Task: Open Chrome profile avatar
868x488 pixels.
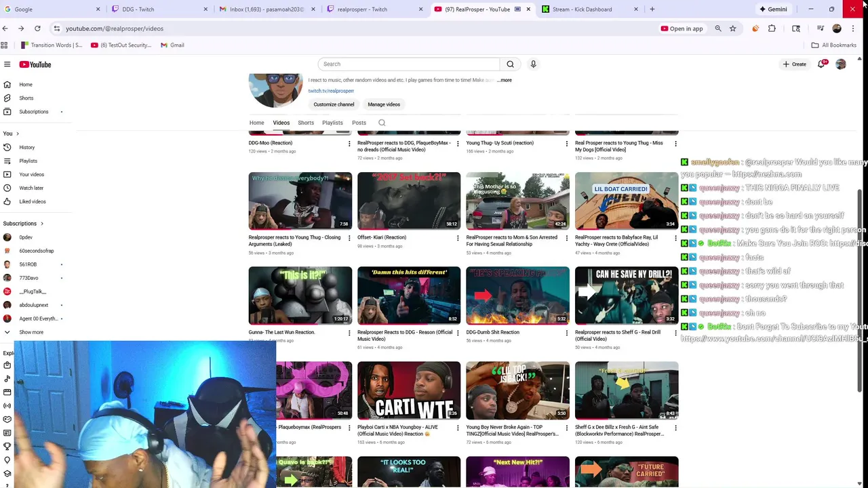Action: point(837,28)
